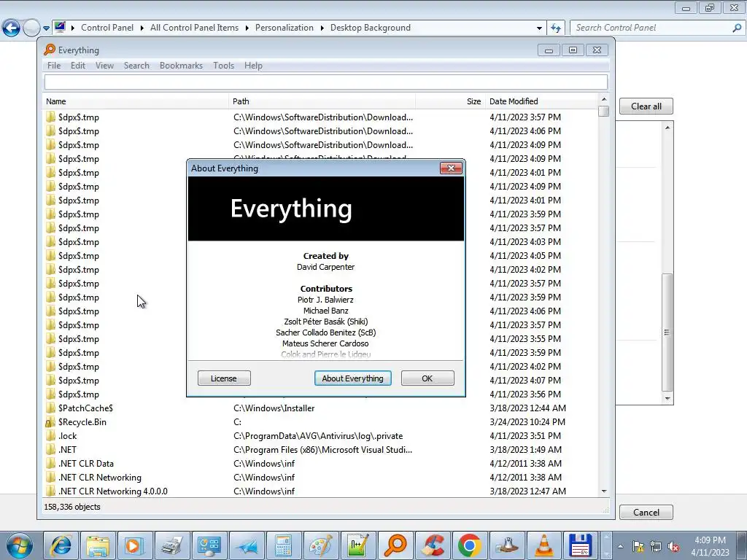Select the .lock folder row

[321, 436]
